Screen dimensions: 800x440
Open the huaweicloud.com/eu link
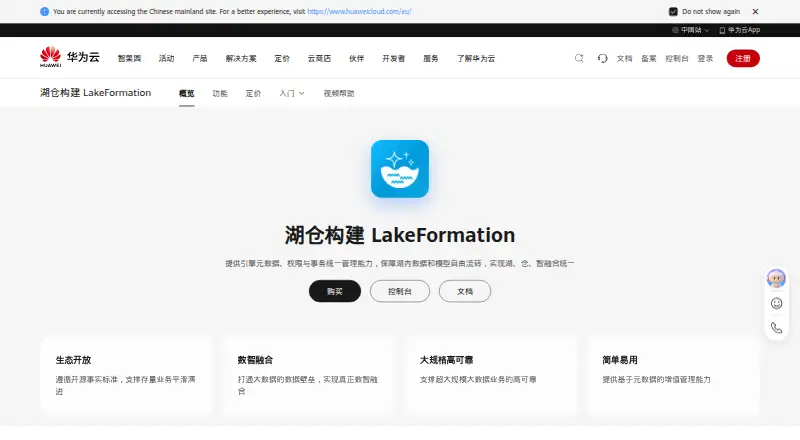[x=359, y=11]
